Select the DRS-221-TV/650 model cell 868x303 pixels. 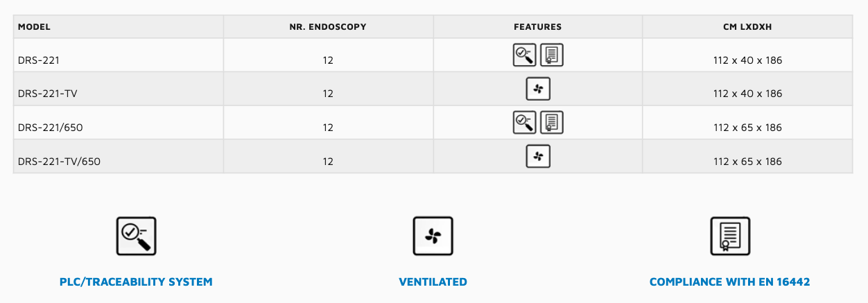[x=119, y=161]
